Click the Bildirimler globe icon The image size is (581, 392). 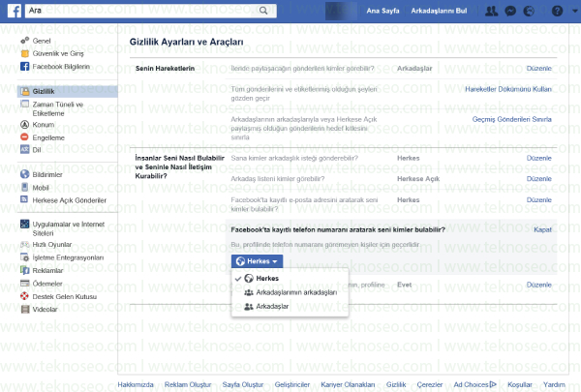25,174
